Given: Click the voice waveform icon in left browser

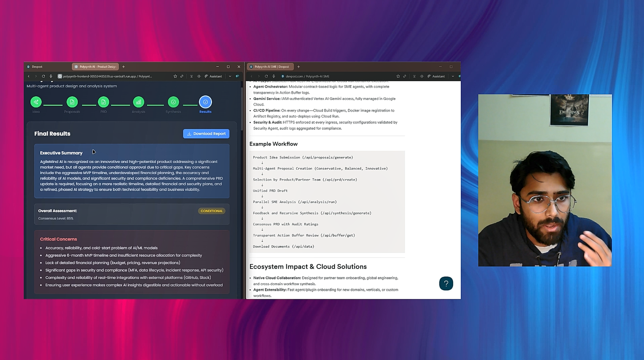Looking at the screenshot, I should (199, 76).
